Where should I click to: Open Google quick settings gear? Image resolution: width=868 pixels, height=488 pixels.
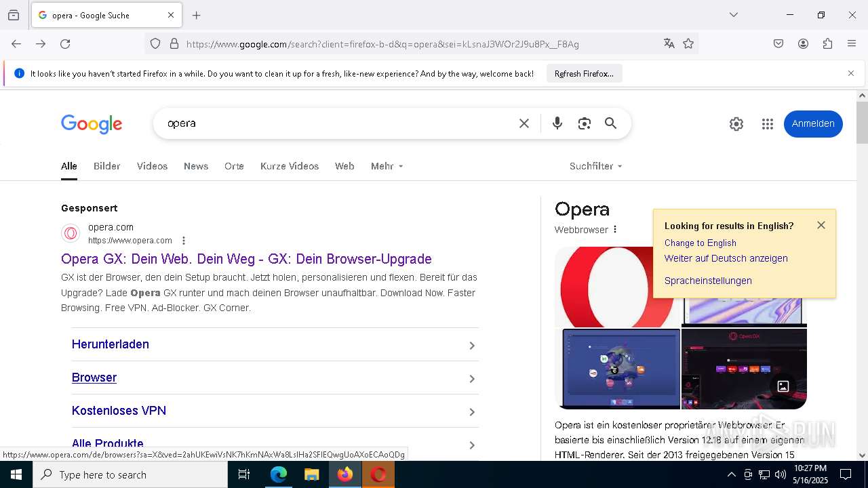[736, 124]
